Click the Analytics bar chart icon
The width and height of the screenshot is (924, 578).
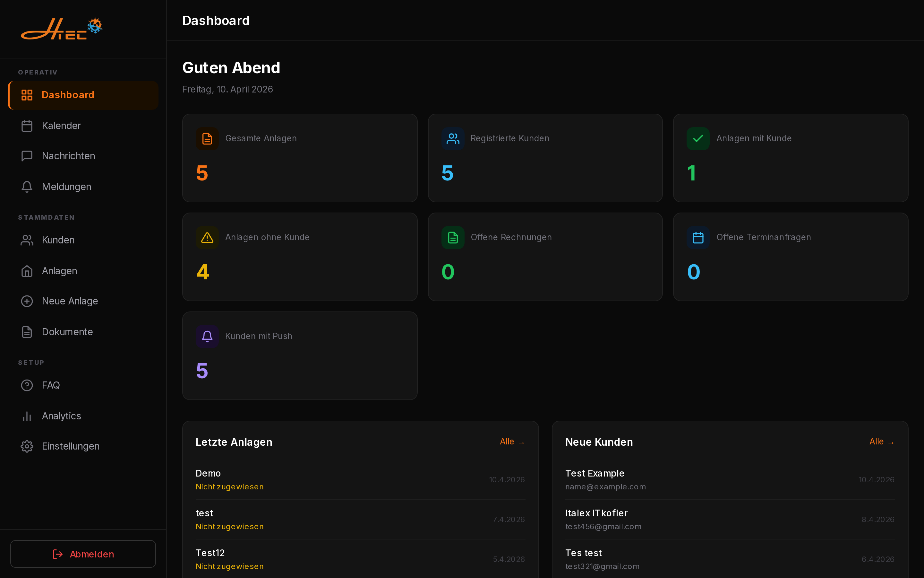coord(27,416)
